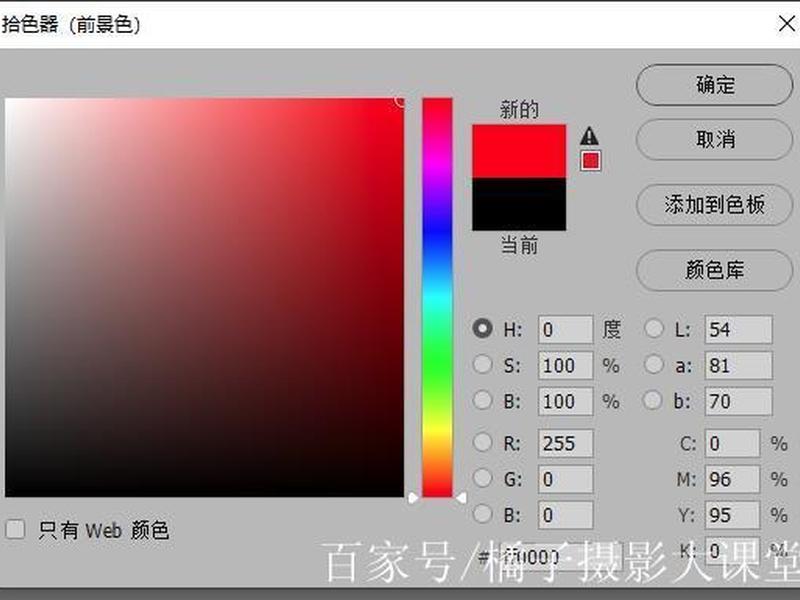Click the green area of the hue slider

(437, 363)
